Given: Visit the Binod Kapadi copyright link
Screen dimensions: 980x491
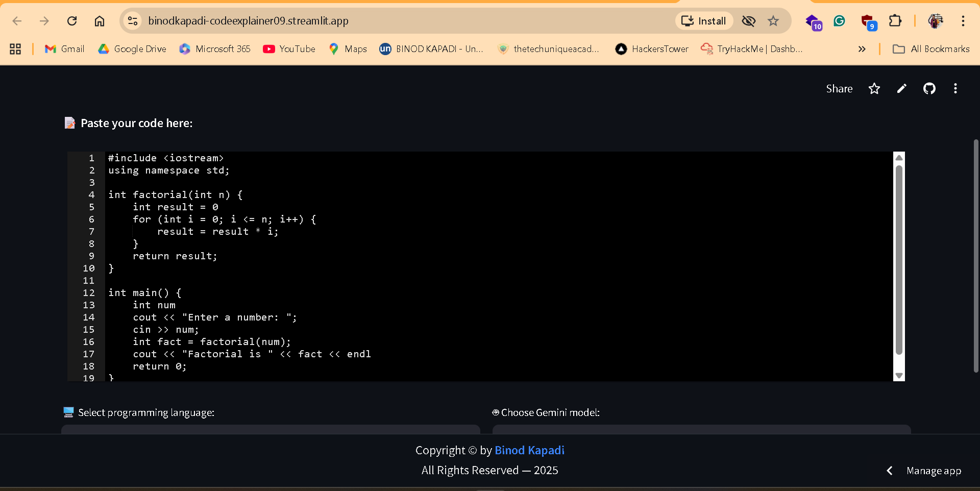Looking at the screenshot, I should [x=529, y=450].
